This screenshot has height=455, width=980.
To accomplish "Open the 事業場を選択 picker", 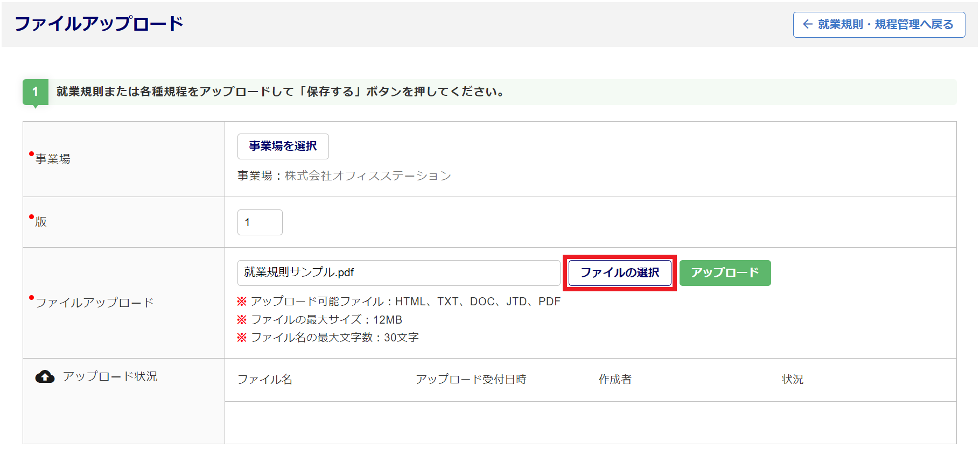I will point(283,146).
